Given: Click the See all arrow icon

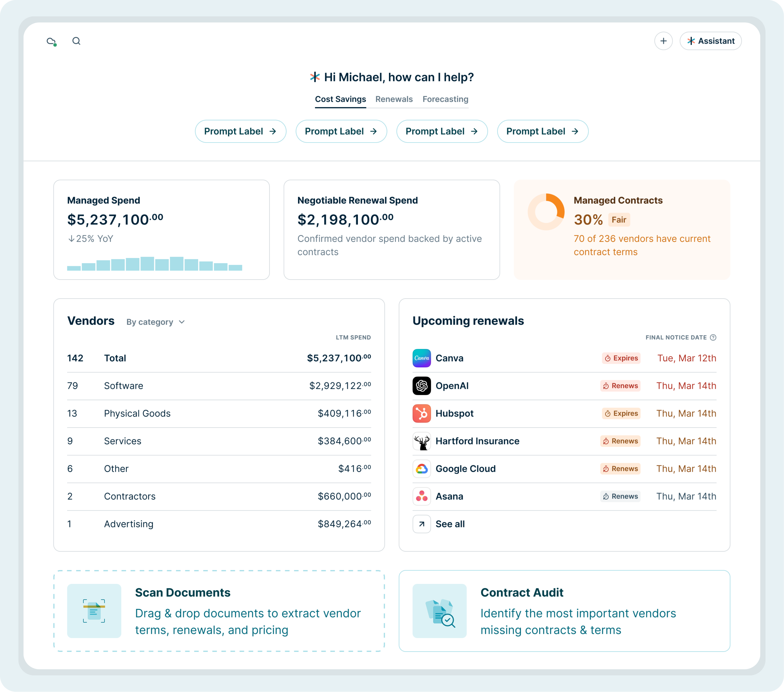Looking at the screenshot, I should coord(422,524).
